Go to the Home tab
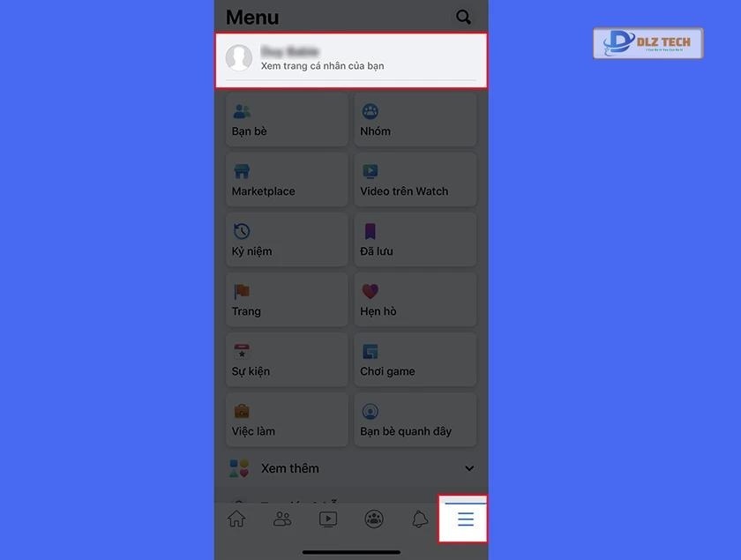The width and height of the screenshot is (741, 560). (x=236, y=519)
